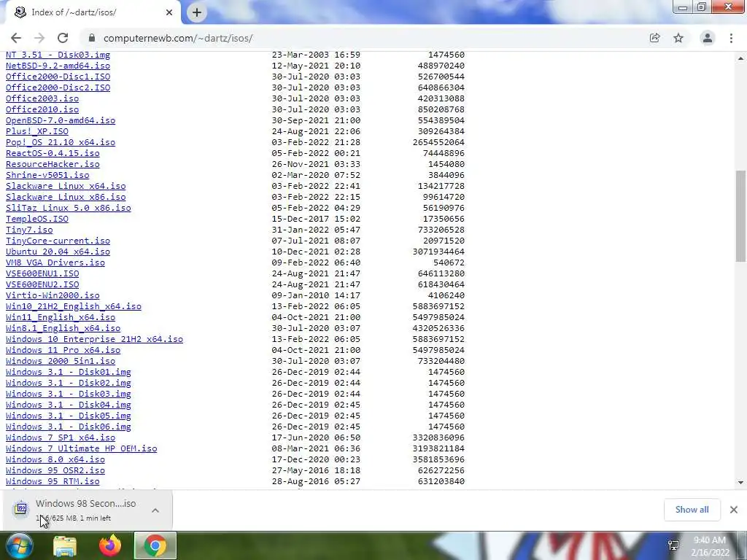Open the Plus!_XP.ISO link

37,131
